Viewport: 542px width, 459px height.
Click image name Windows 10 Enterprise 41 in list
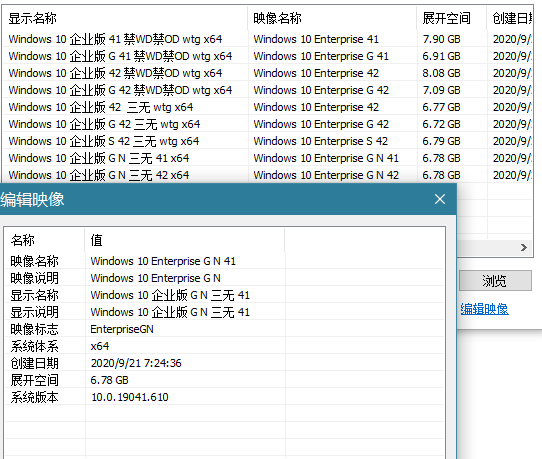pos(316,39)
